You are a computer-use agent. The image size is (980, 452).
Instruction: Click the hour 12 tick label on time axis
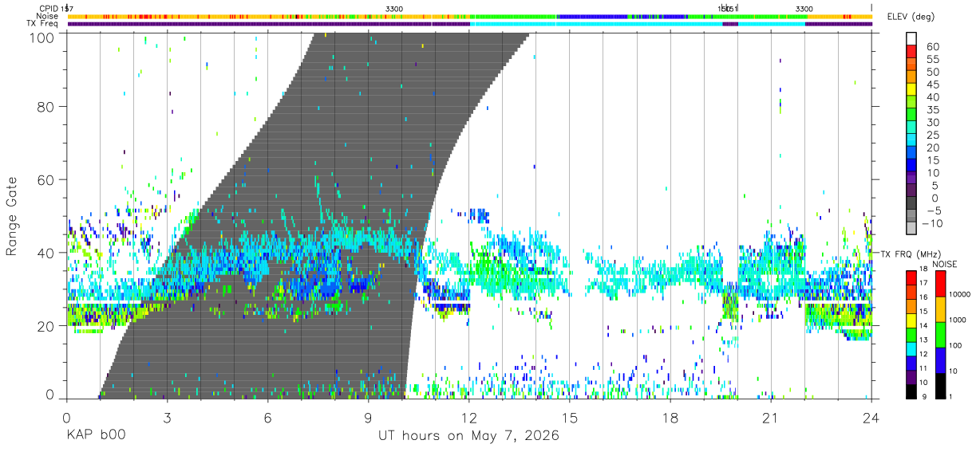(469, 418)
